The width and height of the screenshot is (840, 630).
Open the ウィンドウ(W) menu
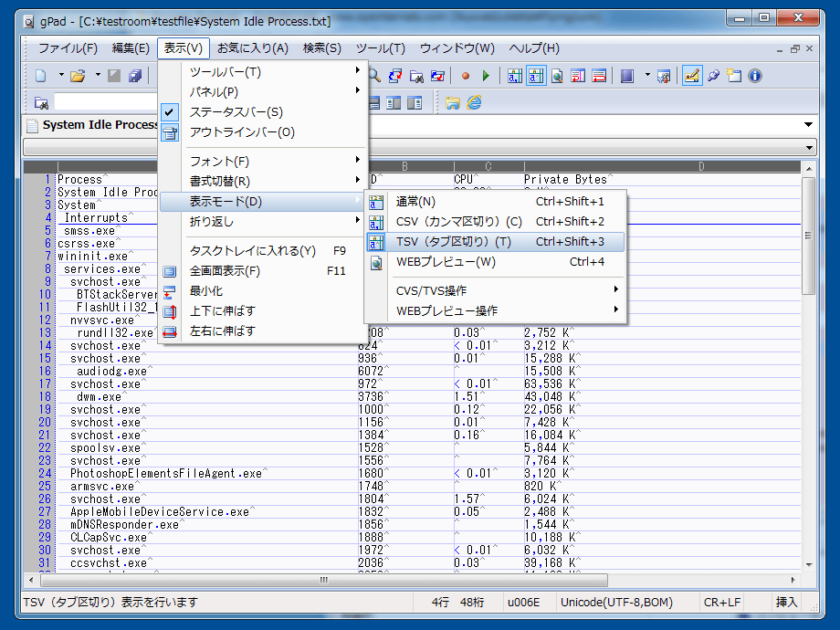point(457,48)
